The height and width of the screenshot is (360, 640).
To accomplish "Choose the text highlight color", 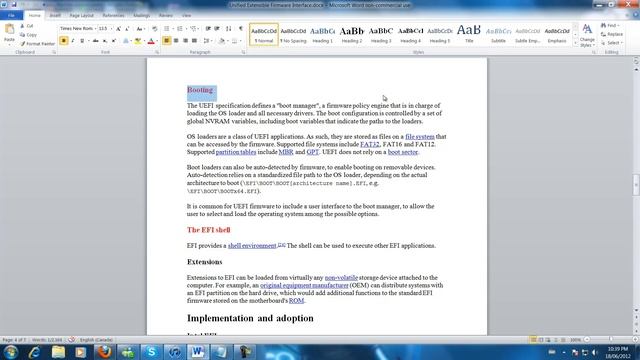I will [138, 41].
